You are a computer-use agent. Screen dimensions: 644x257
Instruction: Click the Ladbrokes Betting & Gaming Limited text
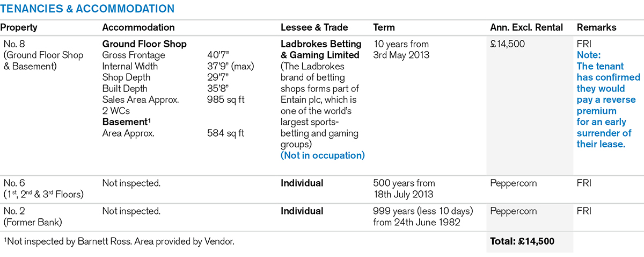click(320, 49)
